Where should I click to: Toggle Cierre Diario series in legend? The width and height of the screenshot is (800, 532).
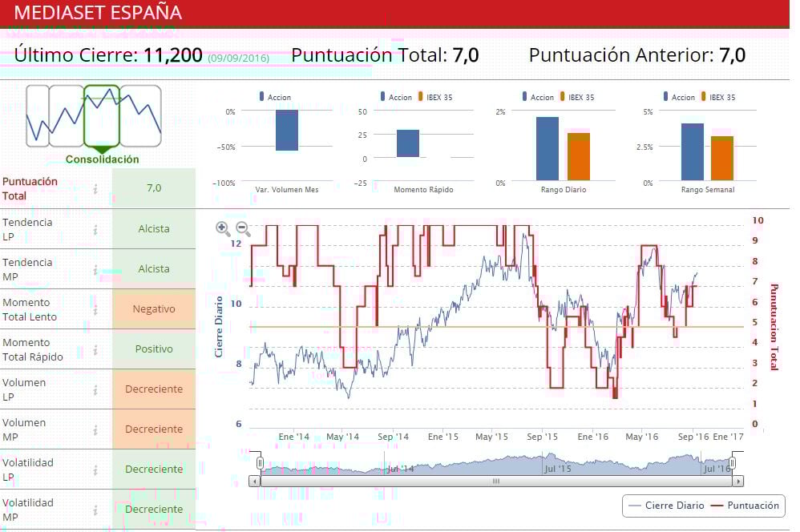point(666,506)
